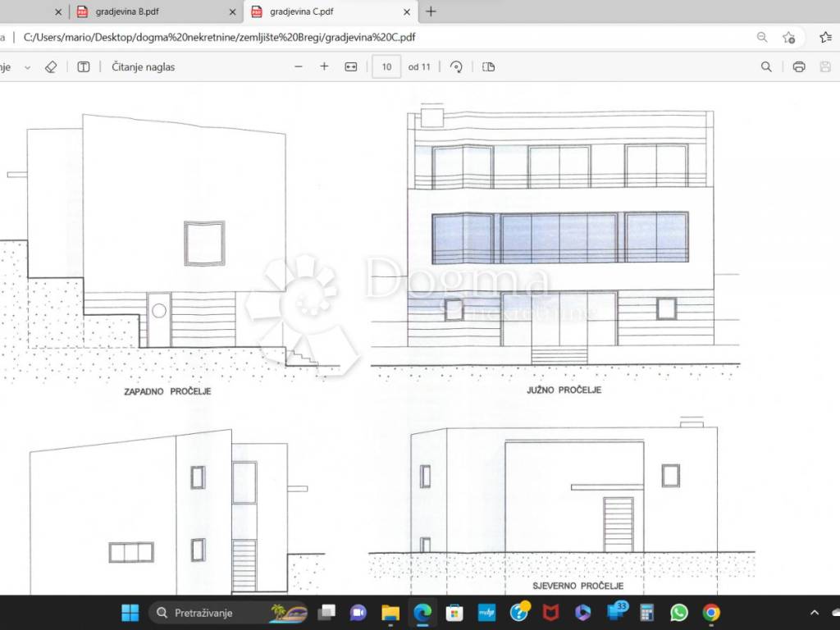Expand the drawing tool options chevron

(x=27, y=67)
